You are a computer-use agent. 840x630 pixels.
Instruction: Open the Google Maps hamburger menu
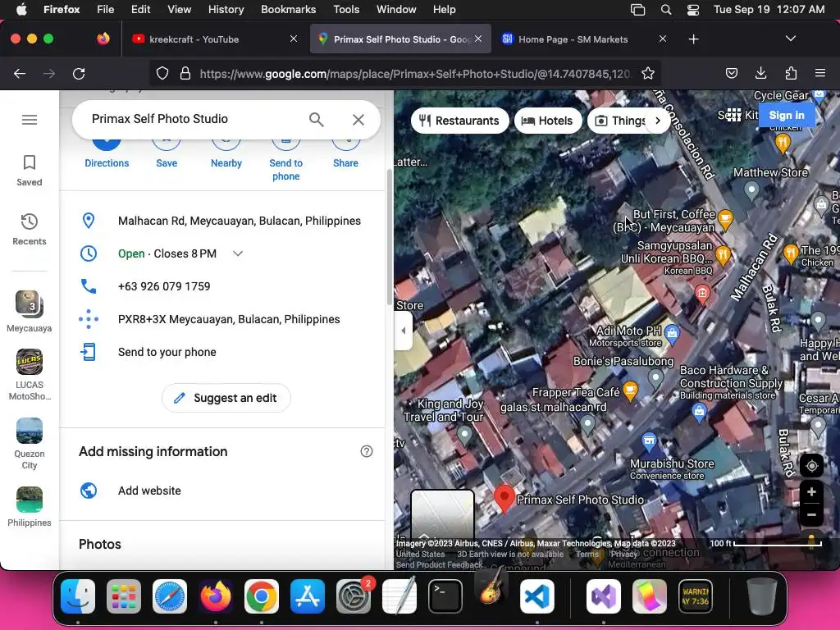tap(30, 120)
